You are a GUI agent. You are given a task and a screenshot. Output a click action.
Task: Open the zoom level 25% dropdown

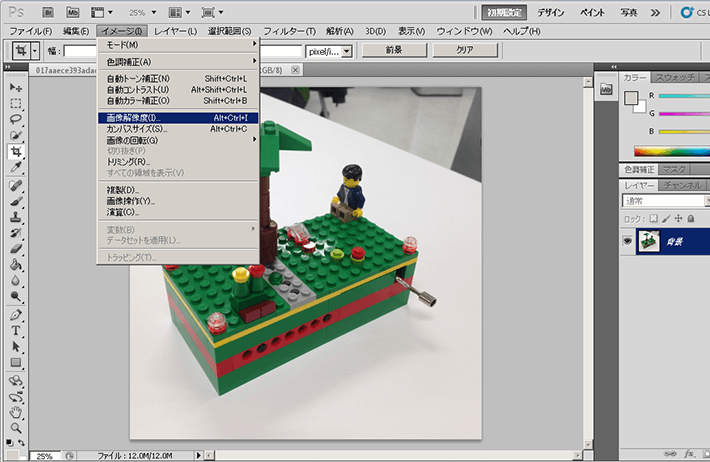[143, 12]
